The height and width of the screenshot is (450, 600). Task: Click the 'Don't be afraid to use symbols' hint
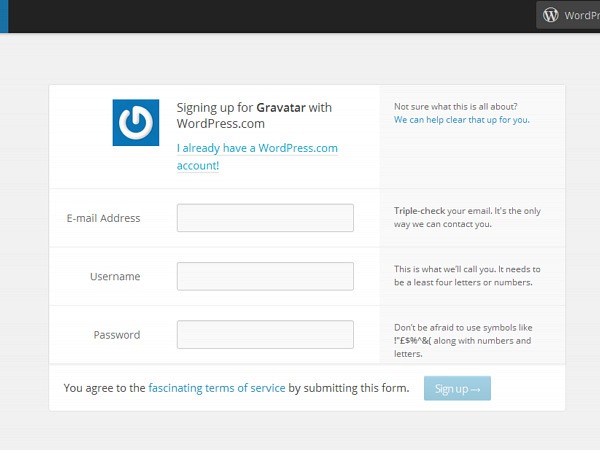pyautogui.click(x=463, y=341)
